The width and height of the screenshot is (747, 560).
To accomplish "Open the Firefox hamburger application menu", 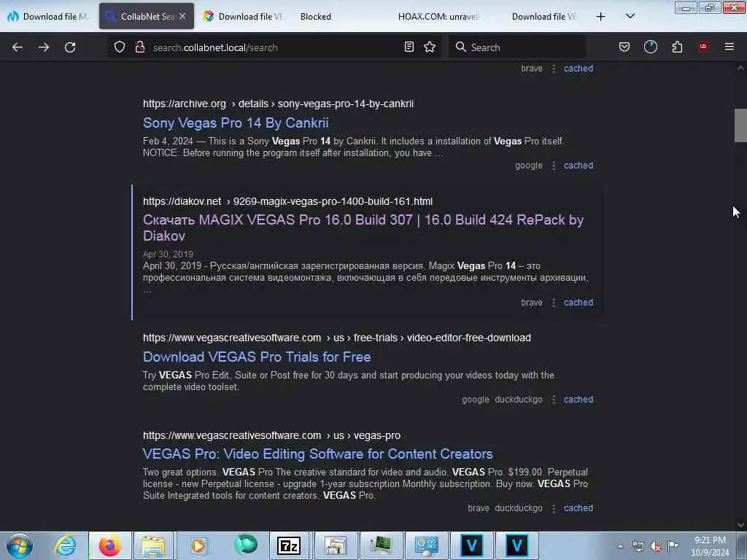I will point(729,47).
